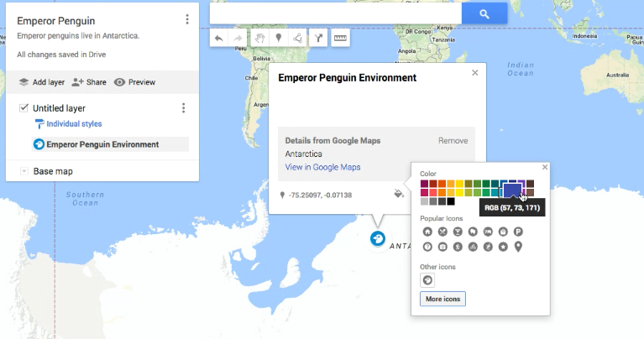644x339 pixels.
Task: Click the Emperor Penguin Environment info window title
Action: coord(348,78)
